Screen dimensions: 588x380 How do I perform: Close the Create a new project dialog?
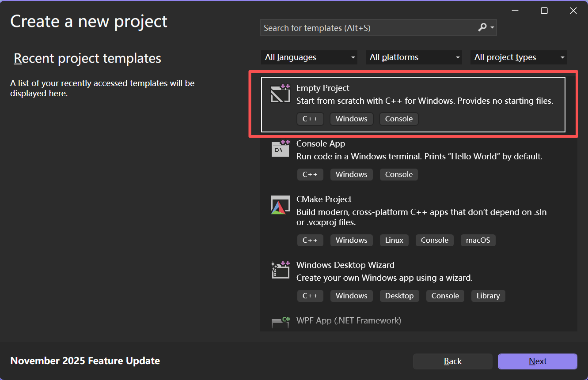[573, 11]
